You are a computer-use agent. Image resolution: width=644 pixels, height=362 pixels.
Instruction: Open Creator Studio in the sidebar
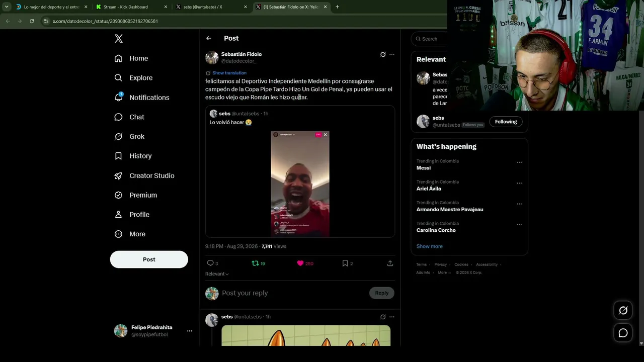click(x=144, y=175)
